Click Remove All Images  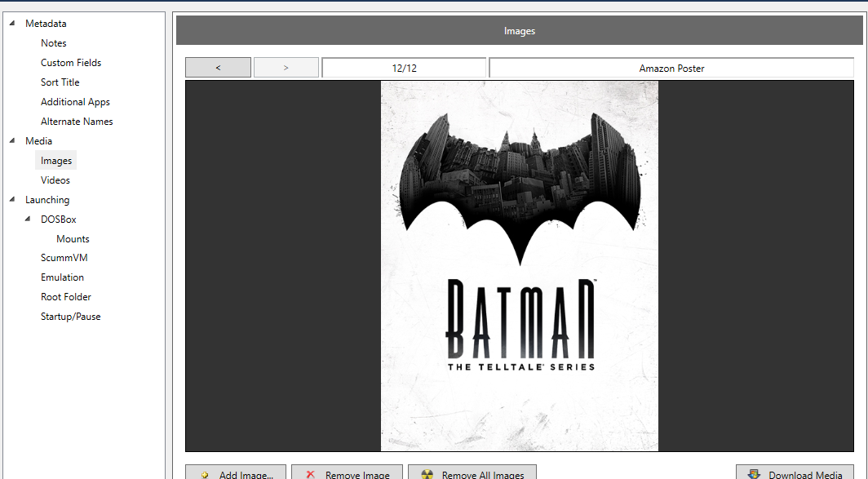click(472, 472)
